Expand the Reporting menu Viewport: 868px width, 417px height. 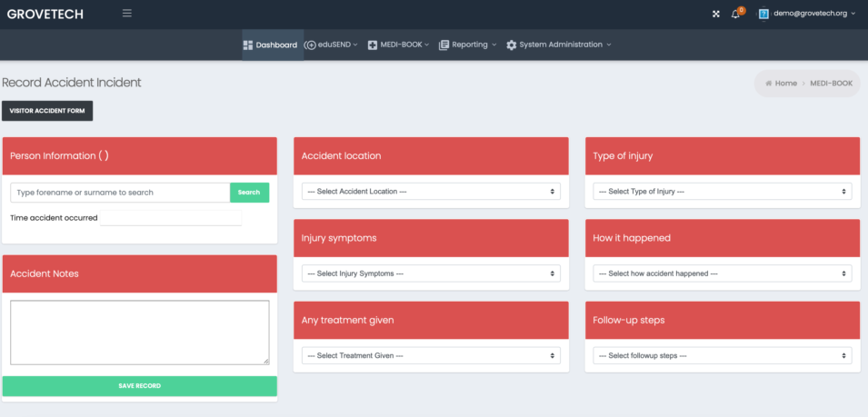tap(467, 45)
